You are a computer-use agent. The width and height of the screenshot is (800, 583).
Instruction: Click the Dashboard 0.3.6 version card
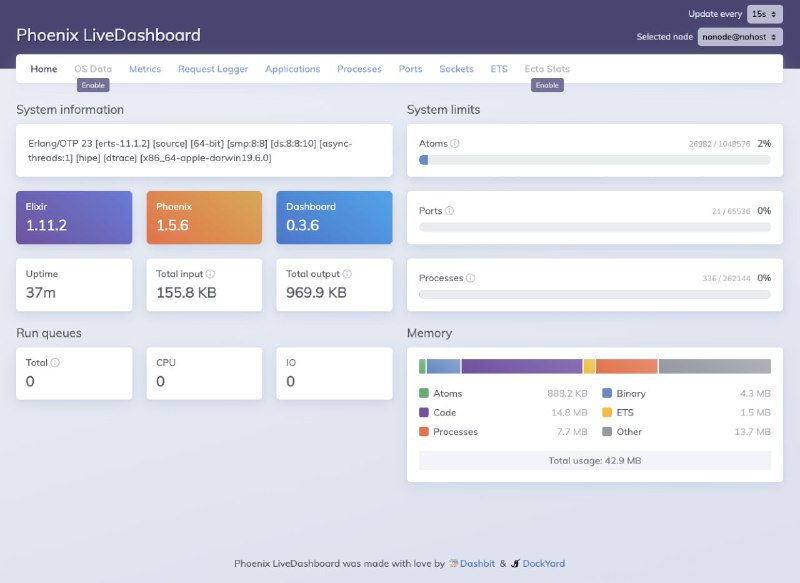click(x=334, y=217)
